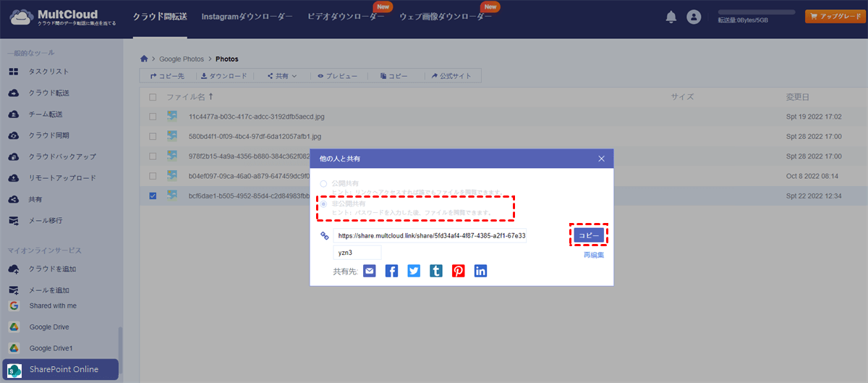The width and height of the screenshot is (868, 383).
Task: Go to the home breadcrumb icon
Action: 145,59
